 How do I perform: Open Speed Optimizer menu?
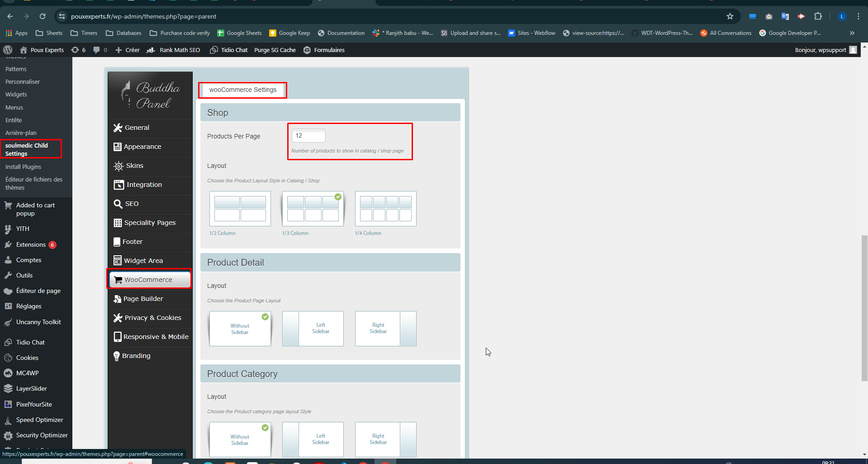pyautogui.click(x=39, y=420)
